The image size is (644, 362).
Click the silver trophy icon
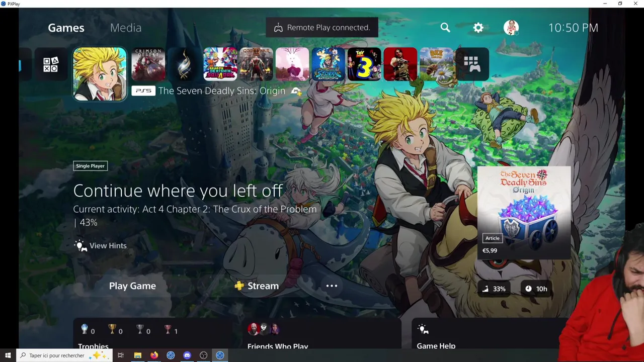tap(140, 329)
